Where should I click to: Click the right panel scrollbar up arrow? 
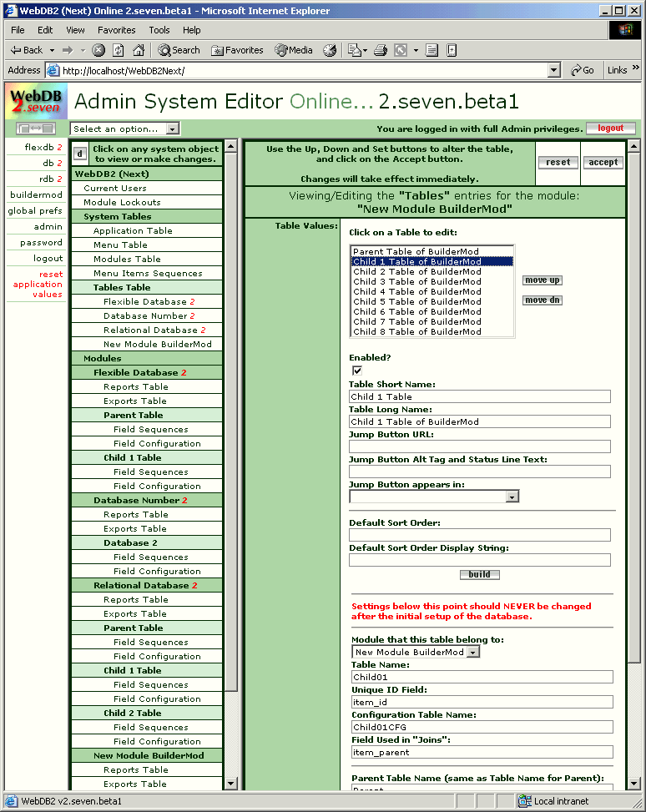click(634, 146)
